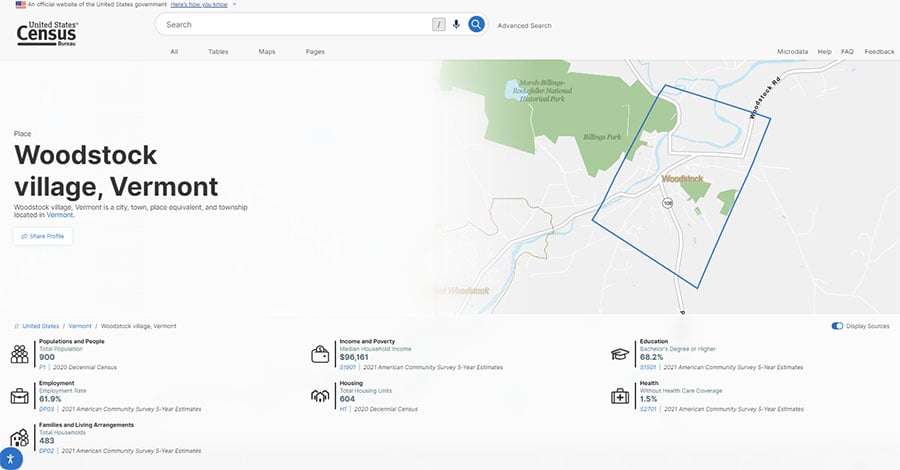The image size is (900, 470).
Task: Click the Families and Living Arrangements icon
Action: click(x=20, y=438)
